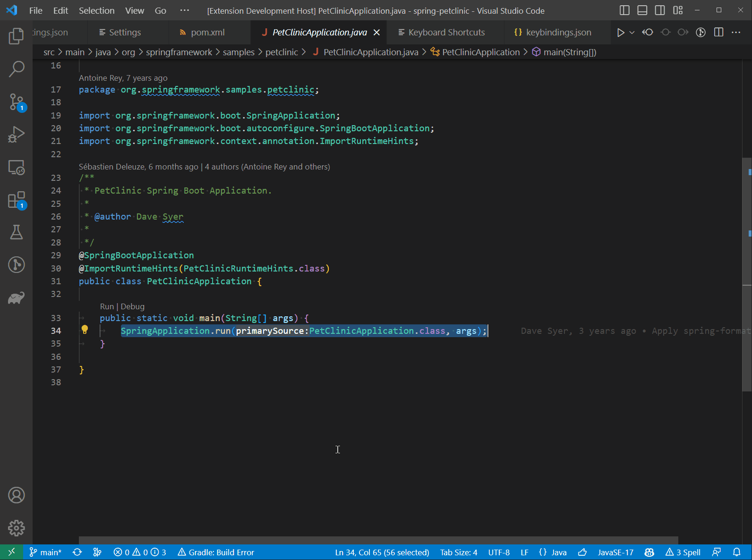Open Problems via errors and warnings count
Image resolution: width=752 pixels, height=560 pixels.
(x=140, y=552)
